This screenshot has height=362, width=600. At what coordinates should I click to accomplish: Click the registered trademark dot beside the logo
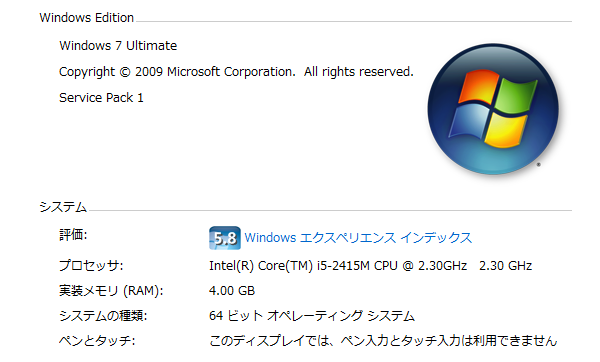click(538, 165)
